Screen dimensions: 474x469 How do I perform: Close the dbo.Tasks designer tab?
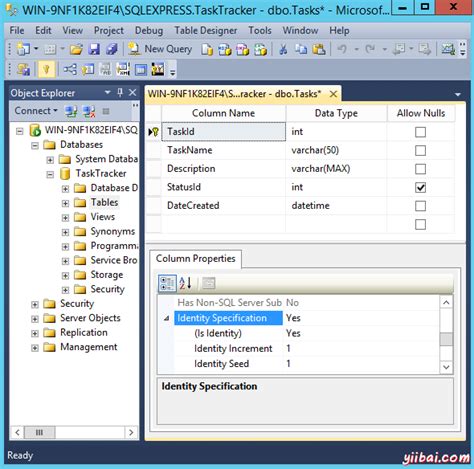[x=333, y=94]
